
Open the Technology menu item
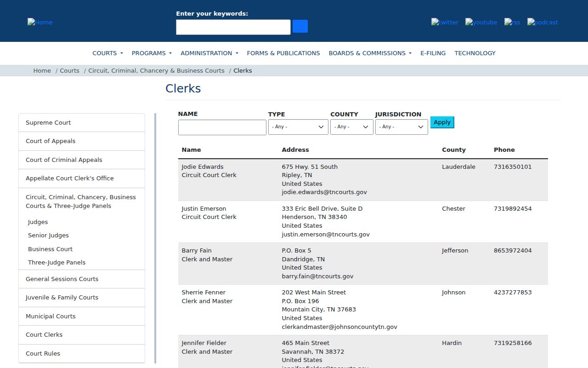point(475,53)
